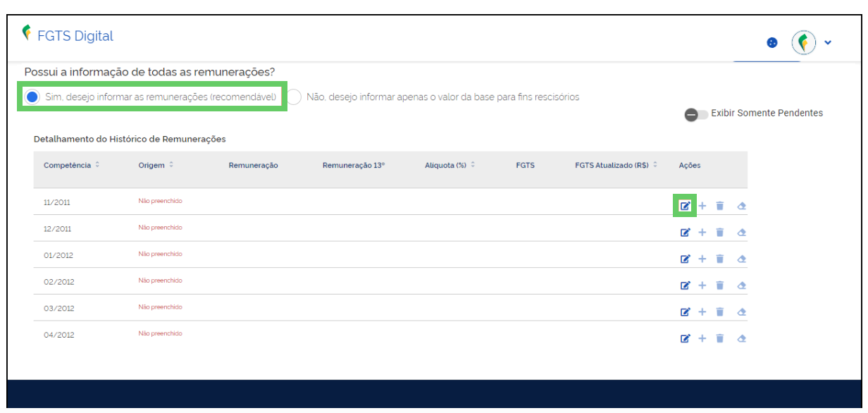Delete the 01/2012 row
The image size is (868, 413).
point(719,259)
